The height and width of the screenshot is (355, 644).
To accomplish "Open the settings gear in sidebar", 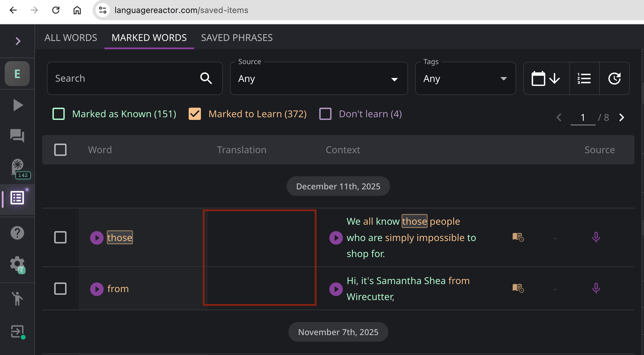I will (x=17, y=264).
